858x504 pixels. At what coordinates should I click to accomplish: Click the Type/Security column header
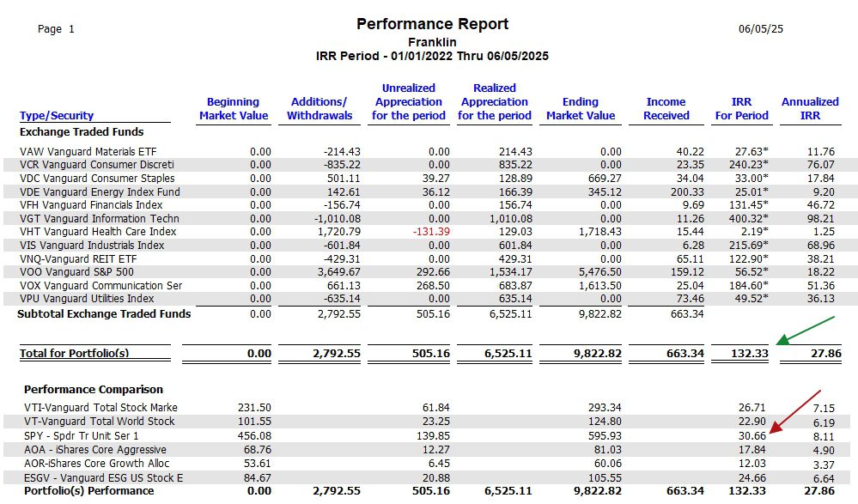click(x=57, y=115)
